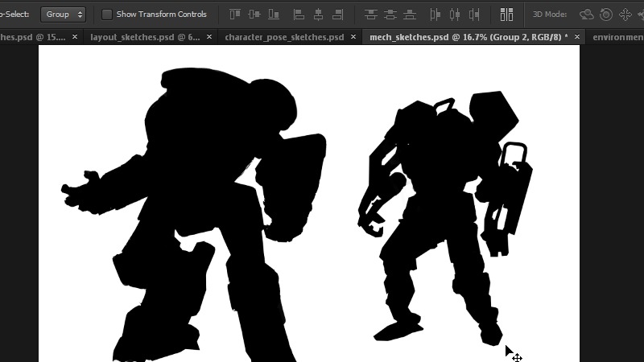Distribute horizontal centers of layers
This screenshot has height=362, width=644.
[x=455, y=14]
